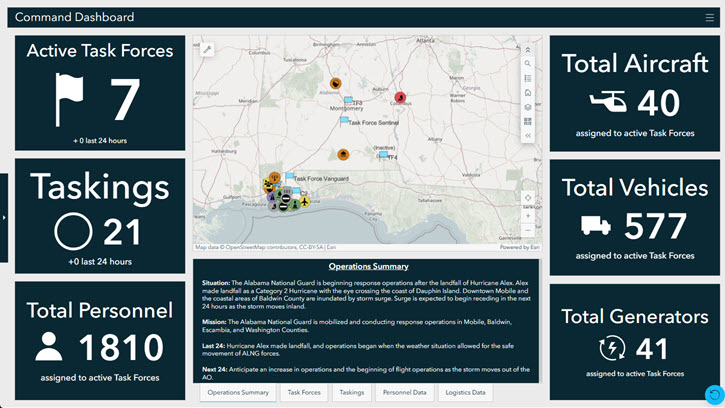The width and height of the screenshot is (725, 408).
Task: Switch to the Task Forces tab
Action: pos(304,392)
